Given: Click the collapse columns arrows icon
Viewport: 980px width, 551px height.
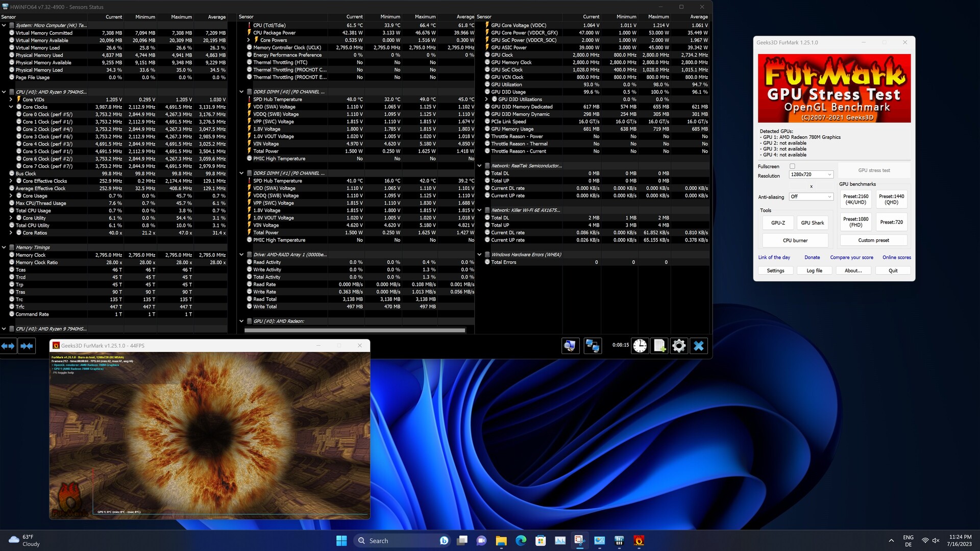Looking at the screenshot, I should [x=27, y=346].
